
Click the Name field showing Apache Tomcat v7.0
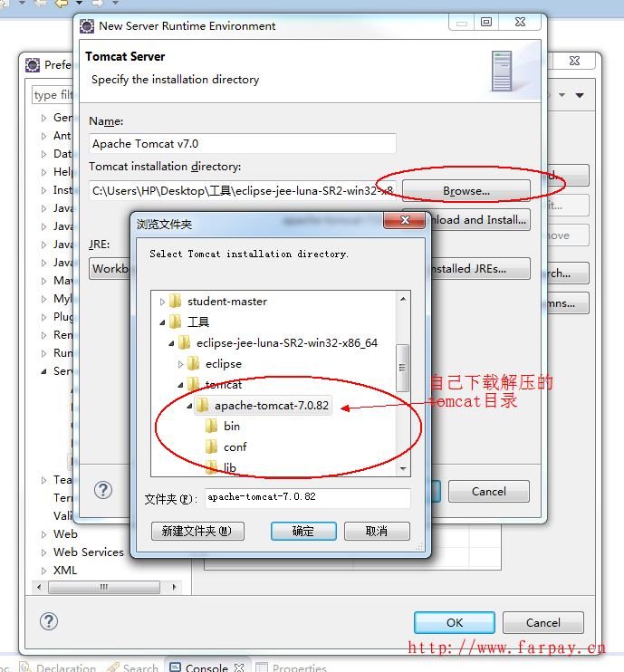click(243, 144)
